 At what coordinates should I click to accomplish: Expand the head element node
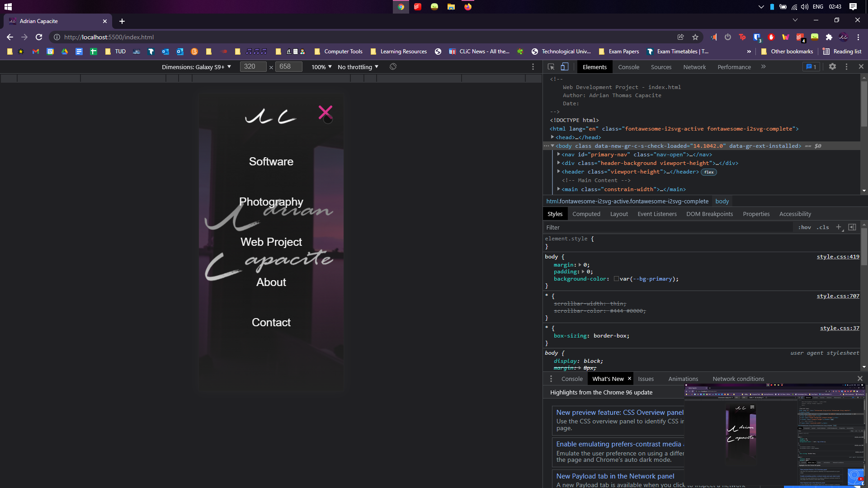pos(552,137)
